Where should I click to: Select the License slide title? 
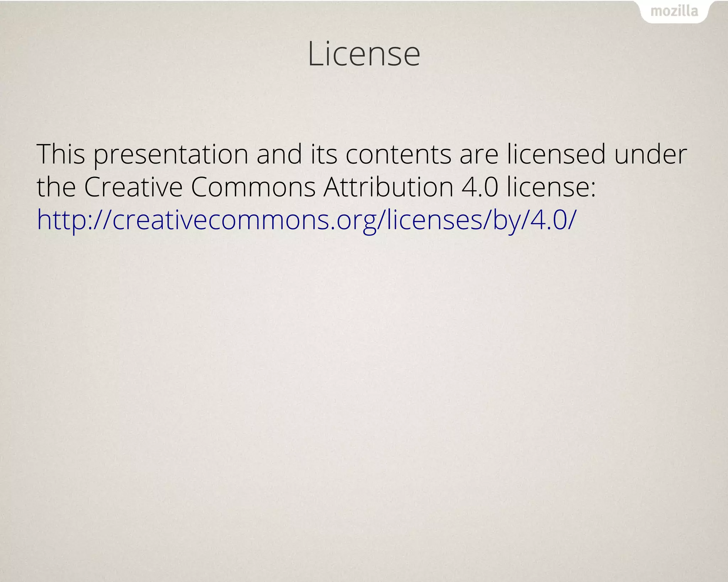[364, 54]
